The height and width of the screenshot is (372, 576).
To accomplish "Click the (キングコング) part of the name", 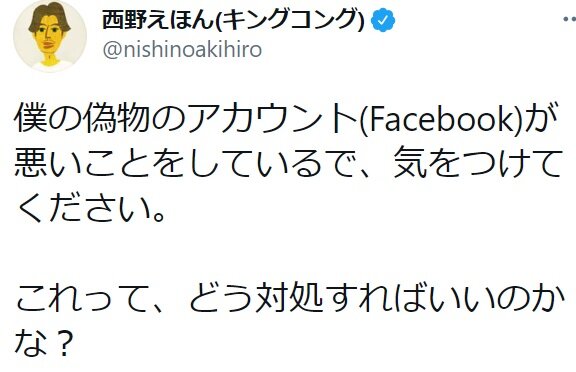I will 289,20.
